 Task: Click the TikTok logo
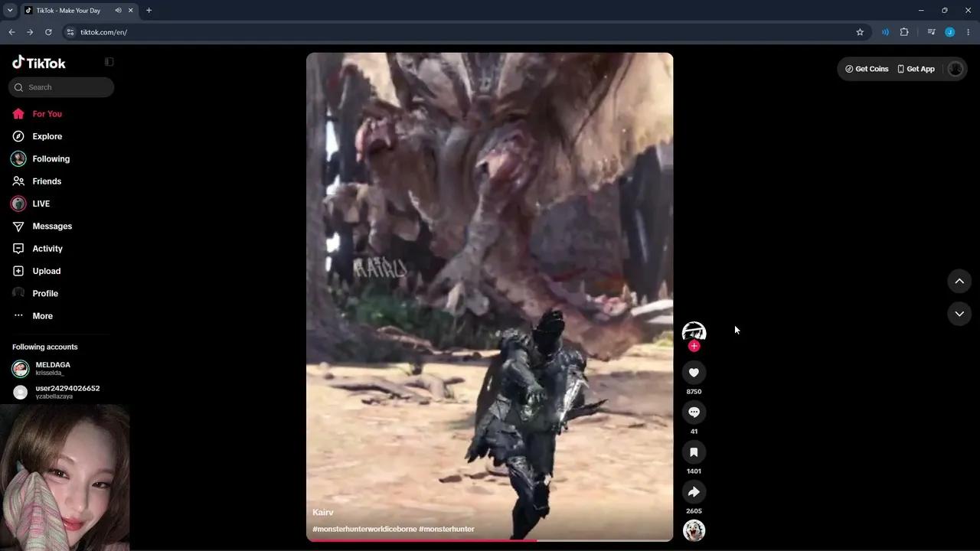point(39,63)
